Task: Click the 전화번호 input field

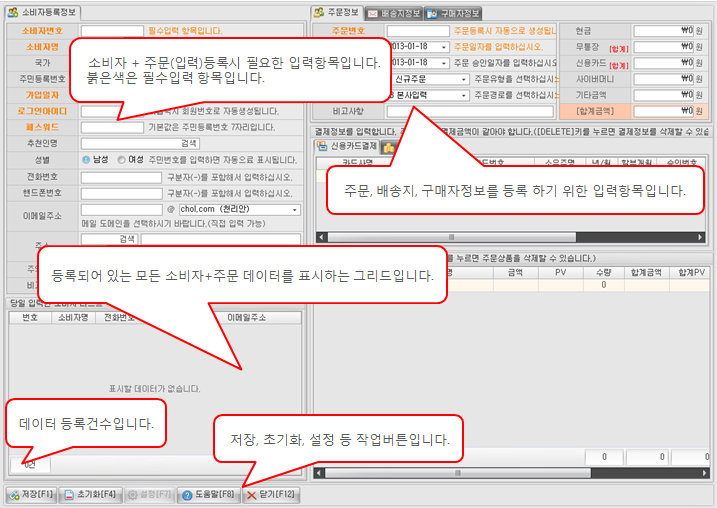Action: click(121, 177)
